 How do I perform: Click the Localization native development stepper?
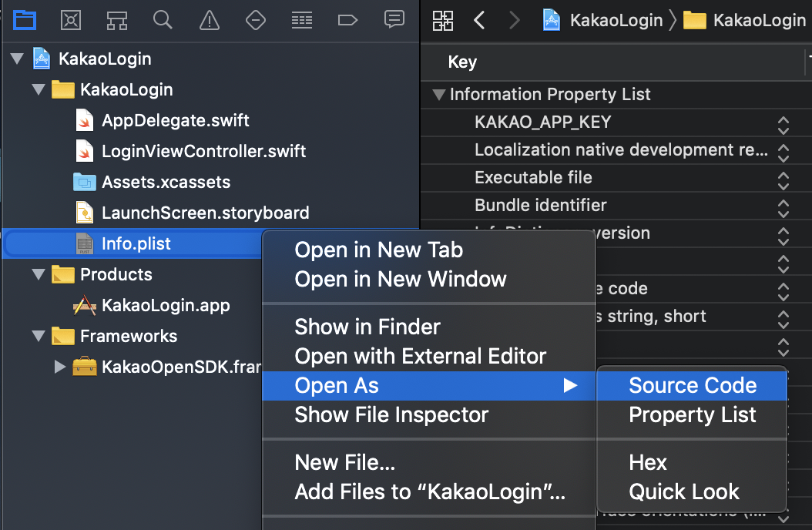783,153
